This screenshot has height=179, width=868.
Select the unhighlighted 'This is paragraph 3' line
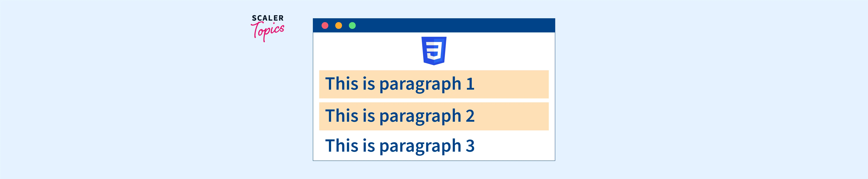click(400, 146)
